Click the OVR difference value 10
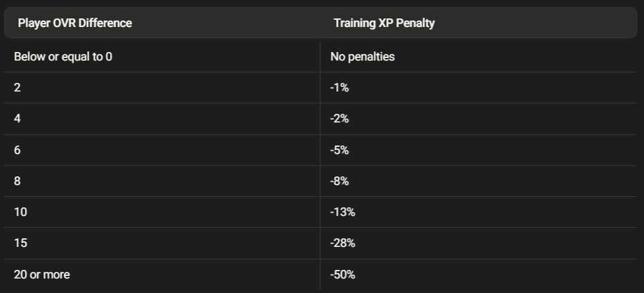Image resolution: width=644 pixels, height=293 pixels. [20, 212]
